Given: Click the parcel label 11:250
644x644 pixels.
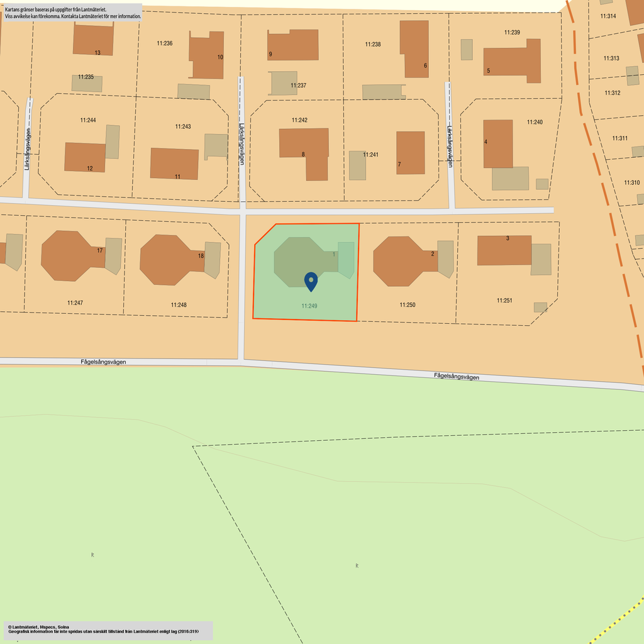Looking at the screenshot, I should click(407, 305).
